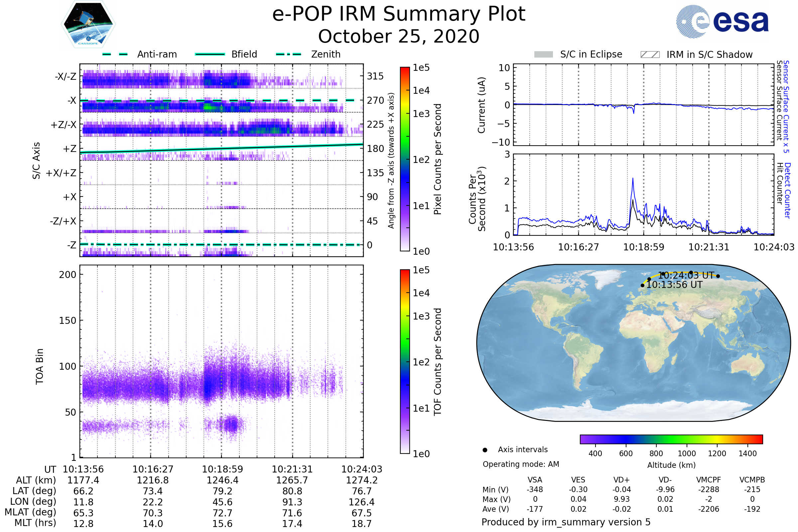Click the Altitude (km) horizontal color bar
The width and height of the screenshot is (798, 532).
coord(671,439)
